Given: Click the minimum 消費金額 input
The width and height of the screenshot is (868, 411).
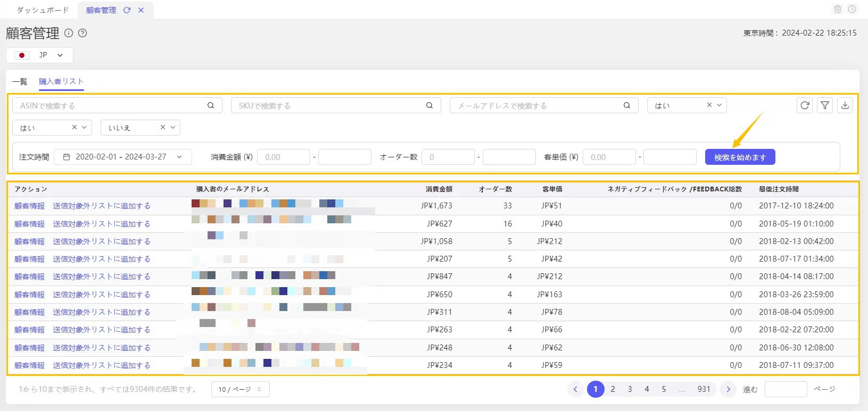Looking at the screenshot, I should (x=284, y=157).
